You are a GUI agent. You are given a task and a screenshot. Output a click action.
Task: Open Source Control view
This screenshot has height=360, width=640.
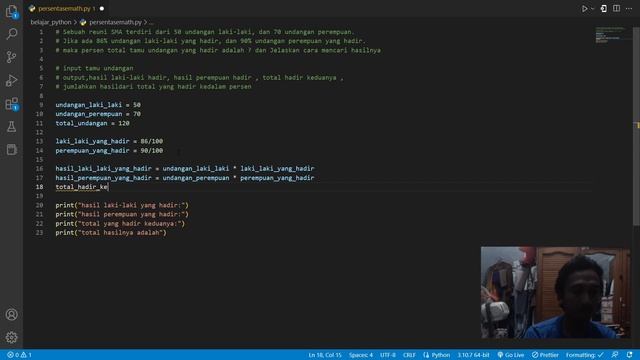coord(11,57)
